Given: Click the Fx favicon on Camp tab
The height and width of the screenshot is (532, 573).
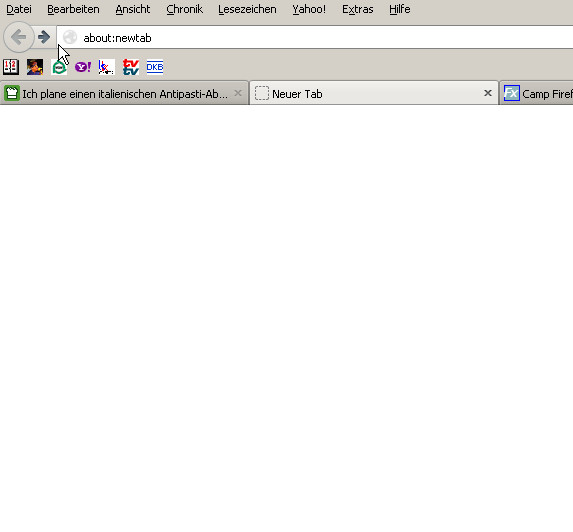Looking at the screenshot, I should 512,93.
